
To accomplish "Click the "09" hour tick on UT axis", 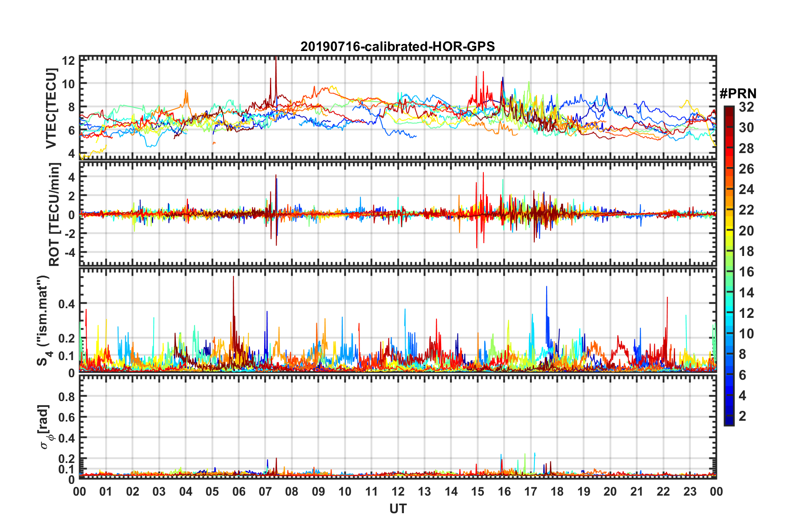I will pos(318,491).
